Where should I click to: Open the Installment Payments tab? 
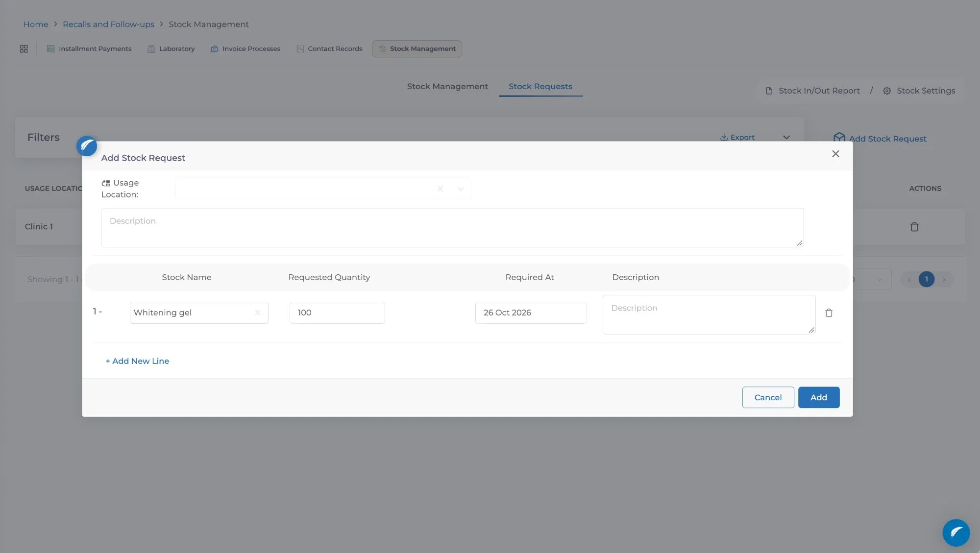pos(89,49)
